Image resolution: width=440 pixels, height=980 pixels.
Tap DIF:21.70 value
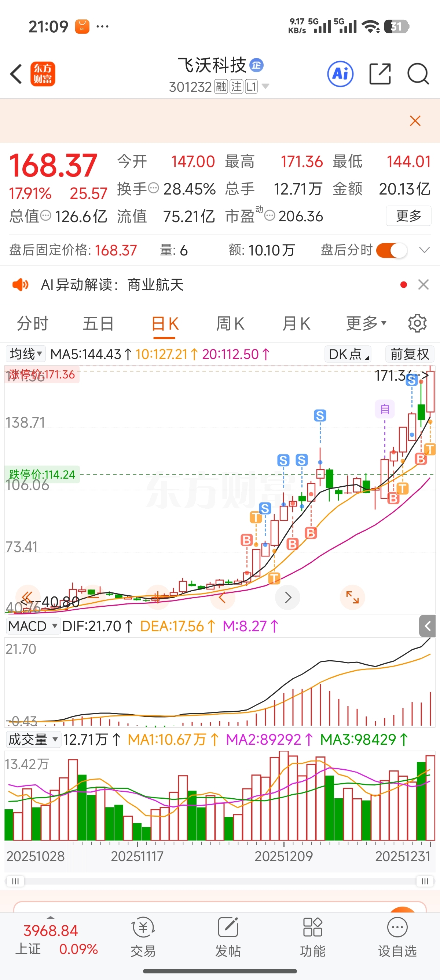coord(97,626)
